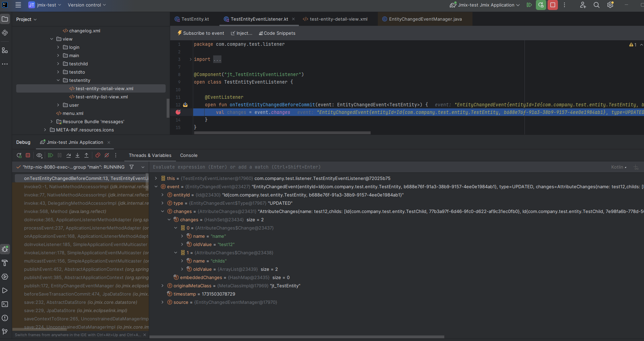Screen dimensions: 644x341
Task: Expand Resource Bundle 'messages'
Action: click(52, 121)
